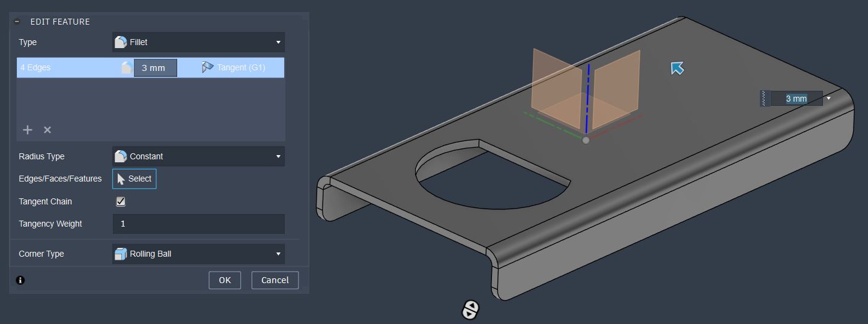The width and height of the screenshot is (868, 324).
Task: Click the blue fillet radius arrow manipulator
Action: (678, 68)
